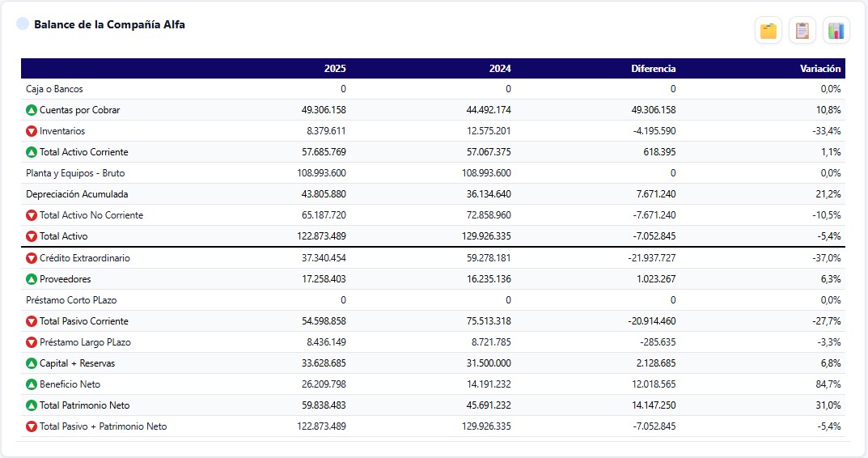Click the 12.018.565 difference value
The image size is (868, 458).
click(654, 384)
